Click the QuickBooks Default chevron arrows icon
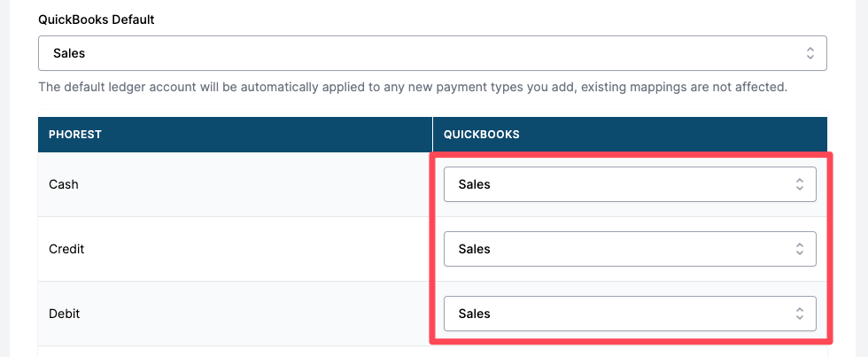Image resolution: width=868 pixels, height=357 pixels. 810,53
